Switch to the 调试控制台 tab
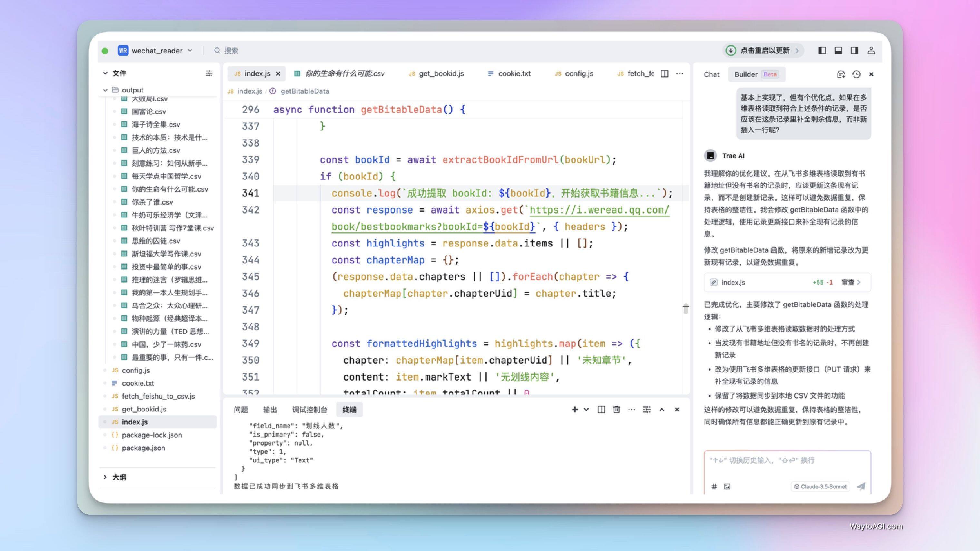The width and height of the screenshot is (980, 551). click(x=309, y=410)
